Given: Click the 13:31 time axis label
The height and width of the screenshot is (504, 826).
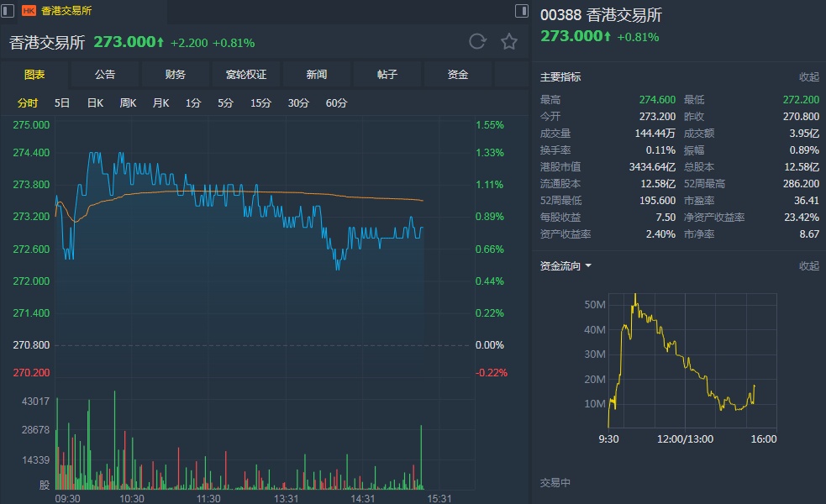Looking at the screenshot, I should coord(286,498).
